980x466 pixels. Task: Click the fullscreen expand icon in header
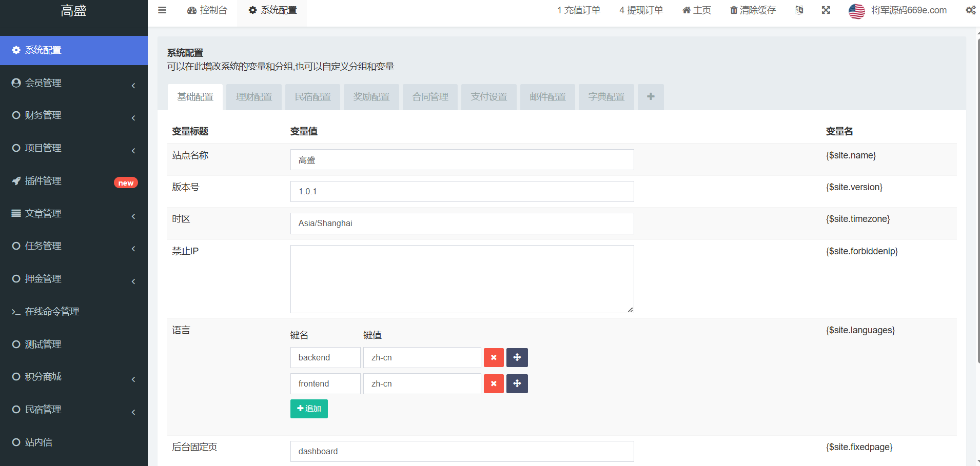click(x=826, y=10)
